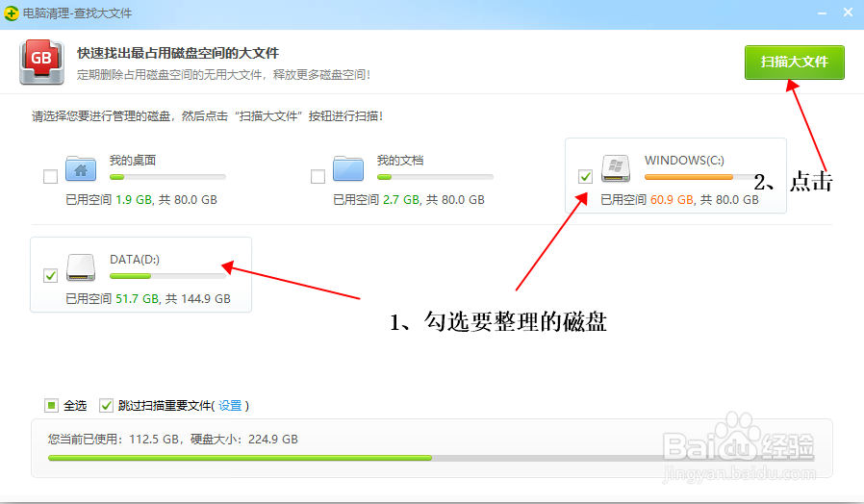Toggle the 全选 select-all checkbox
The height and width of the screenshot is (504, 864).
pyautogui.click(x=51, y=406)
